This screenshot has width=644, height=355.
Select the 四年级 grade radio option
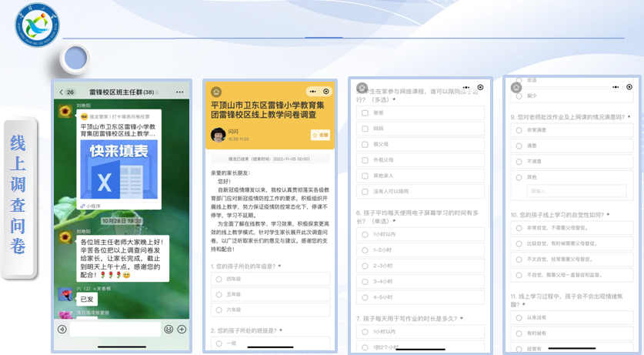pos(219,279)
